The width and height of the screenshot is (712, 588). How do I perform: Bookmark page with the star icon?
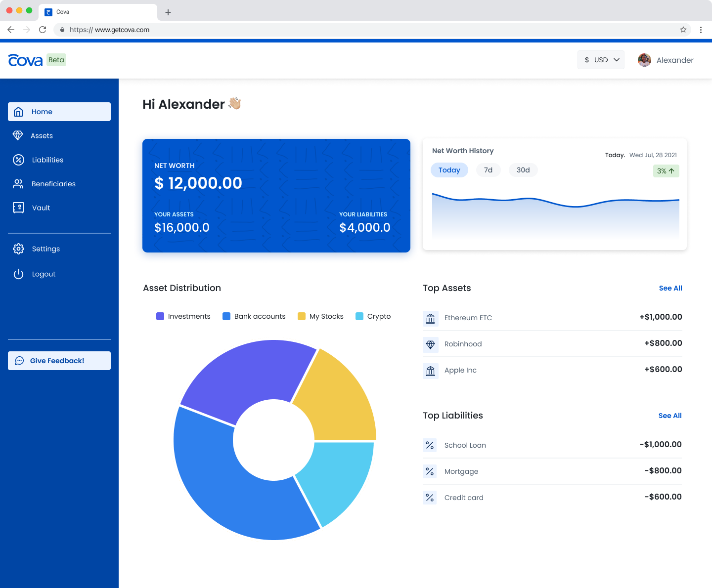point(683,30)
